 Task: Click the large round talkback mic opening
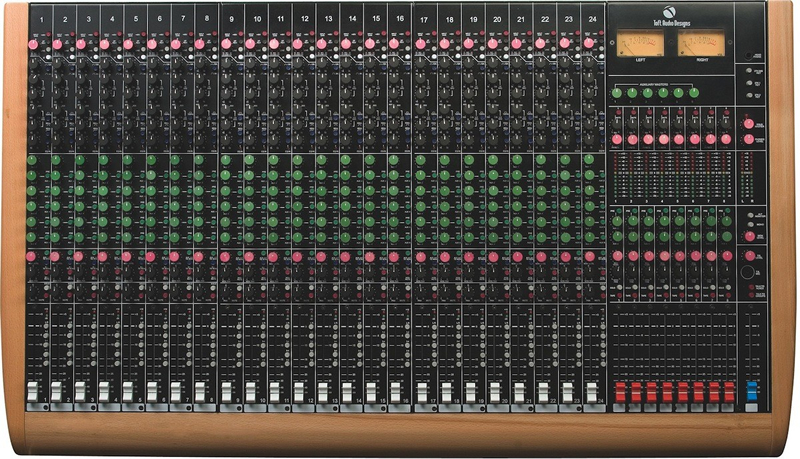(x=747, y=272)
